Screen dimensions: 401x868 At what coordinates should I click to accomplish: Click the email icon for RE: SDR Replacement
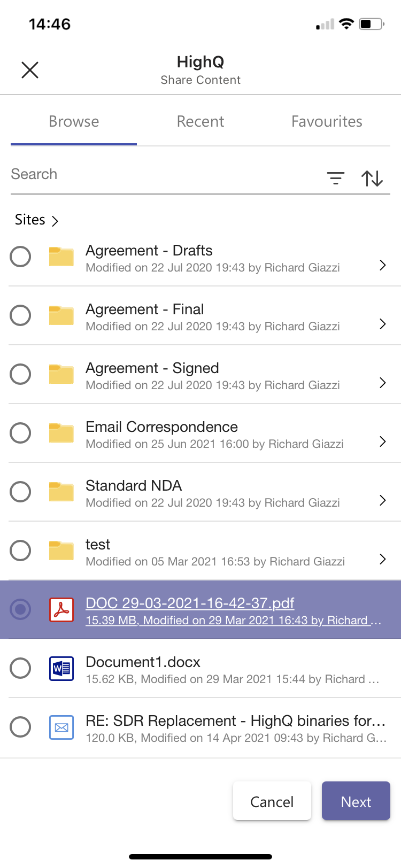61,727
